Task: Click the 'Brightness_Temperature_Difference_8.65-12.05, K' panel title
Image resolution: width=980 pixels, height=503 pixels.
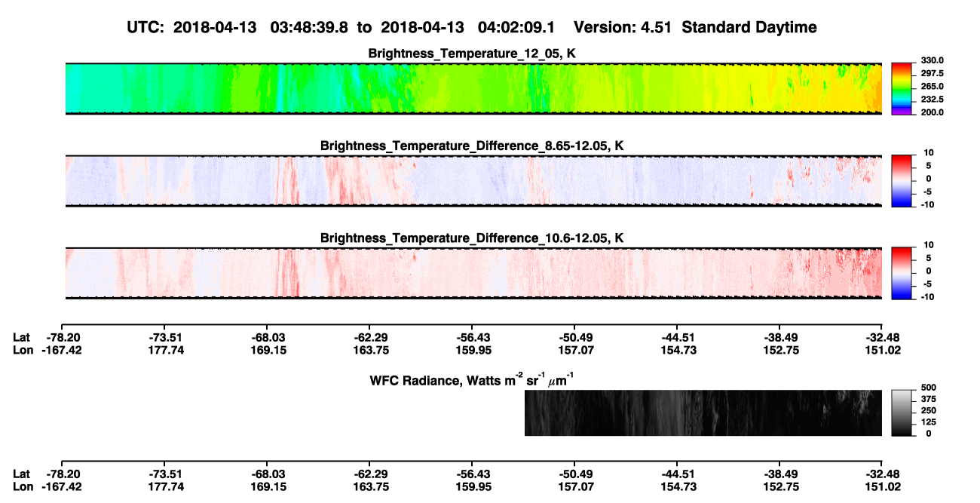Action: coord(472,146)
